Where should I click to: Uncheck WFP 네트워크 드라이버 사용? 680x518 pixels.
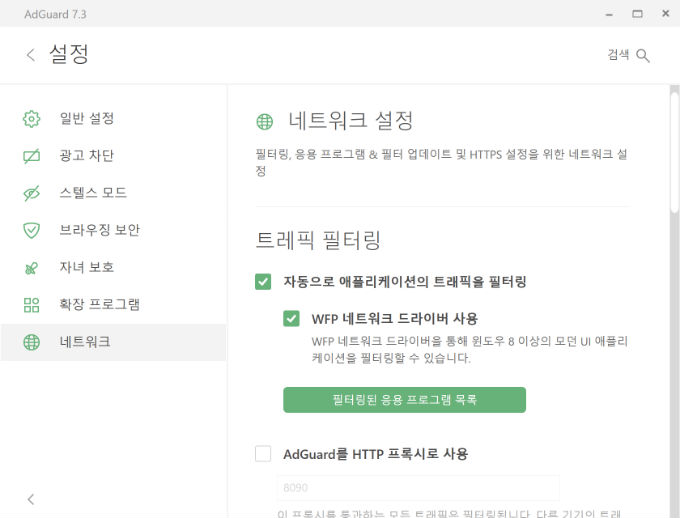[291, 318]
